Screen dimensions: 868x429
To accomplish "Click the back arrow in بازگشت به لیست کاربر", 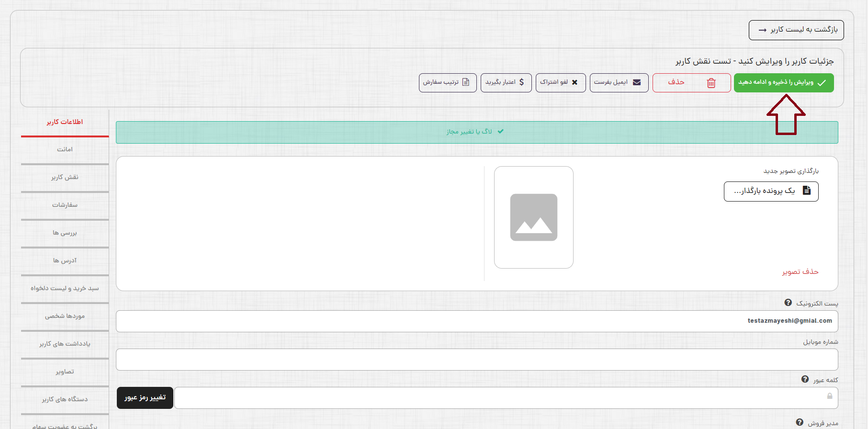I will 763,30.
